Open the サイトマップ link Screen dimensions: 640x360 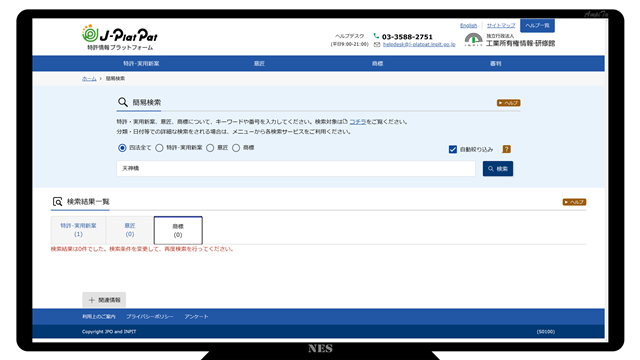tap(501, 25)
